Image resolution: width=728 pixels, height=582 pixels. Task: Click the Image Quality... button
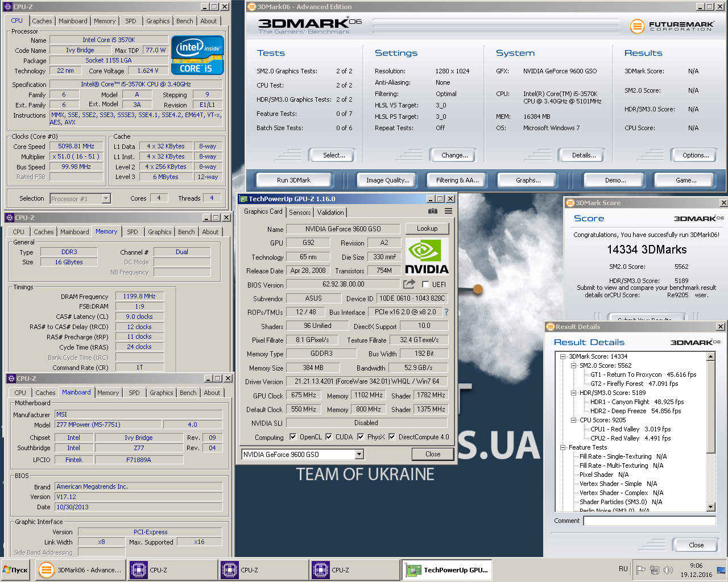click(388, 180)
